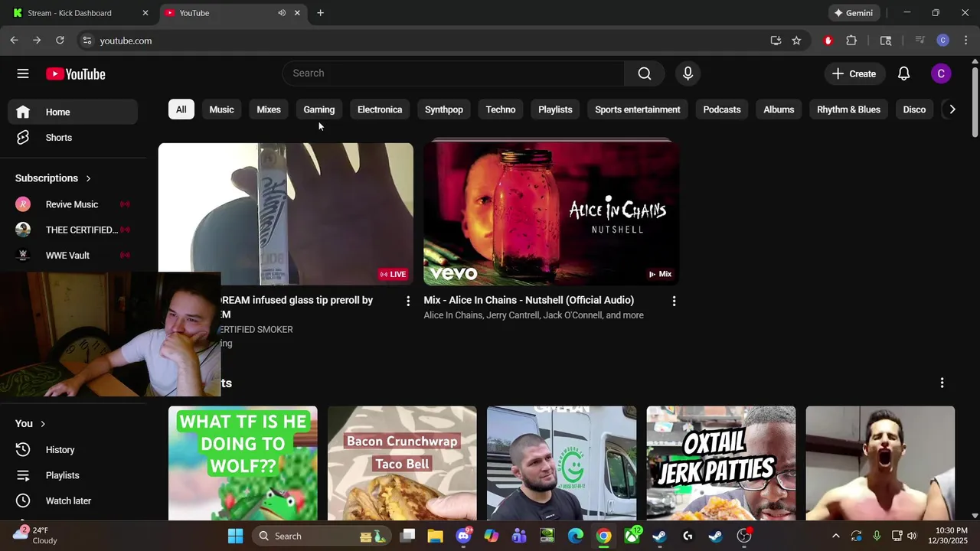Viewport: 980px width, 551px height.
Task: Open the YouTube account avatar menu
Action: (941, 73)
